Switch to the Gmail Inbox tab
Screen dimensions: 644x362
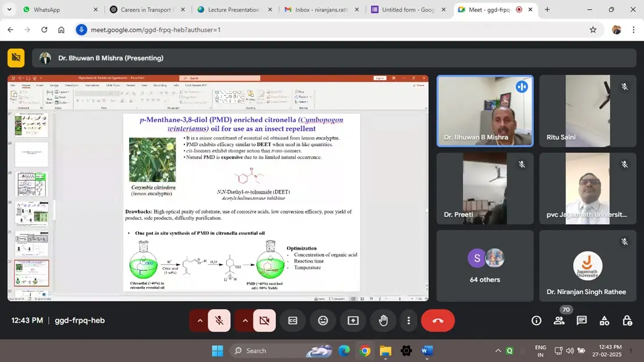click(x=321, y=9)
